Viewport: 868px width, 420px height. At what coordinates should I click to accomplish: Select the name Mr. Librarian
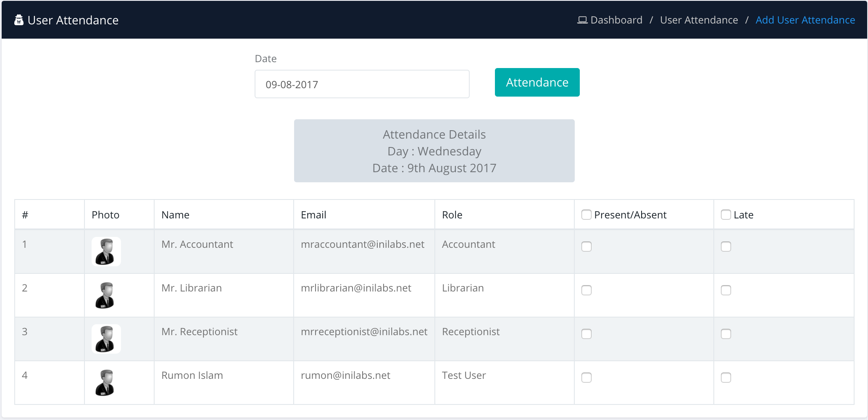192,288
